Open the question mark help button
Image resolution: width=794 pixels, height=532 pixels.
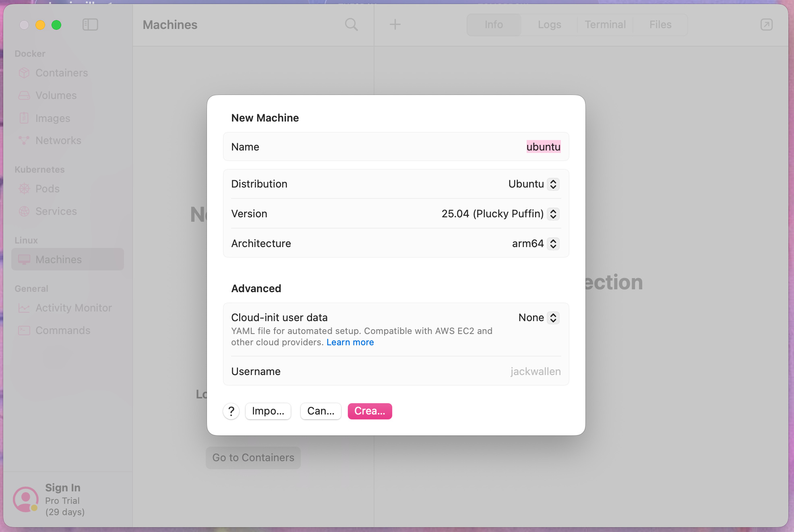click(x=231, y=411)
